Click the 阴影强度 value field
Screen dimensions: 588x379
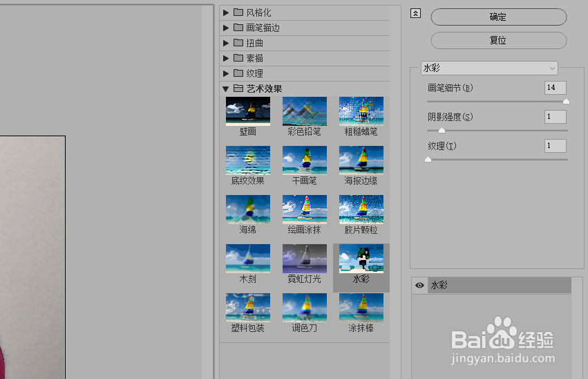(x=556, y=117)
